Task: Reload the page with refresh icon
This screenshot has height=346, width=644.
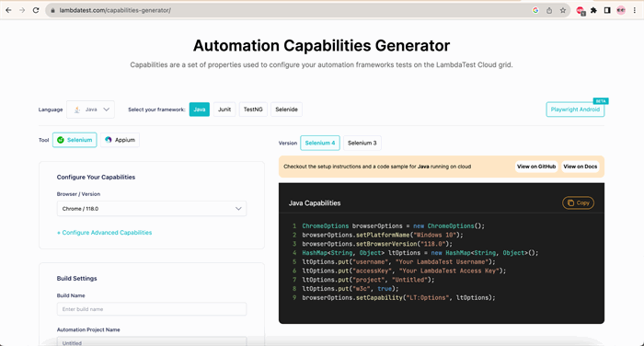Action: pyautogui.click(x=36, y=10)
